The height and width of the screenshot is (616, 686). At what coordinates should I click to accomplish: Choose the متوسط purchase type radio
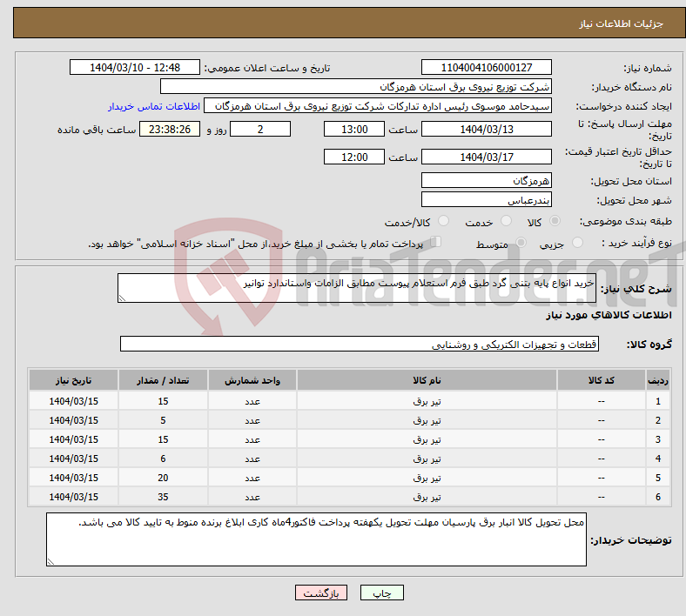pos(521,242)
